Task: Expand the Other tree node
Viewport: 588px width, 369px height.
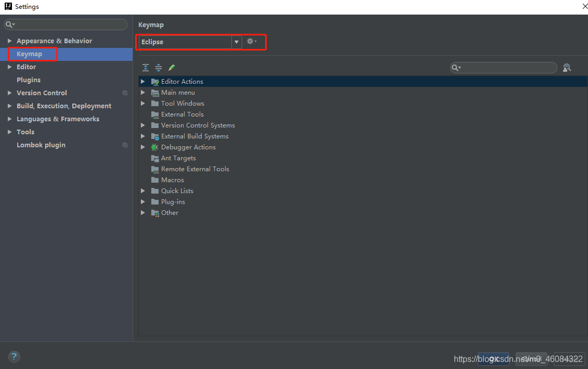Action: [143, 213]
